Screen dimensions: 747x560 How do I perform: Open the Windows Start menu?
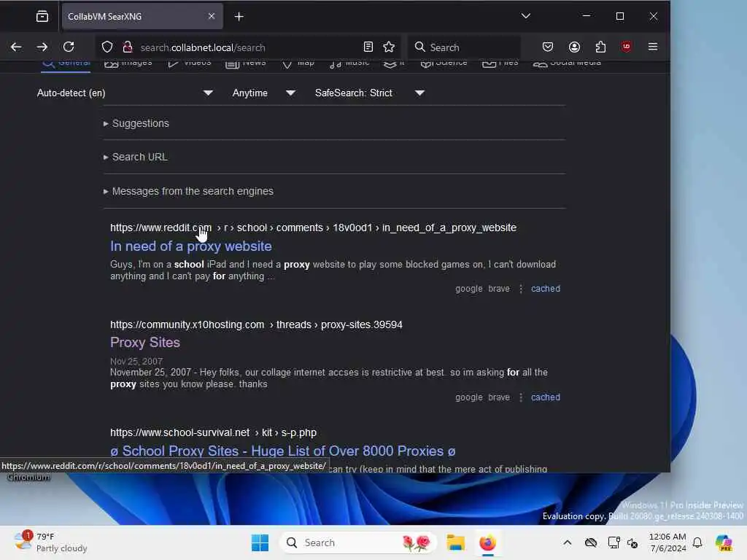click(260, 542)
